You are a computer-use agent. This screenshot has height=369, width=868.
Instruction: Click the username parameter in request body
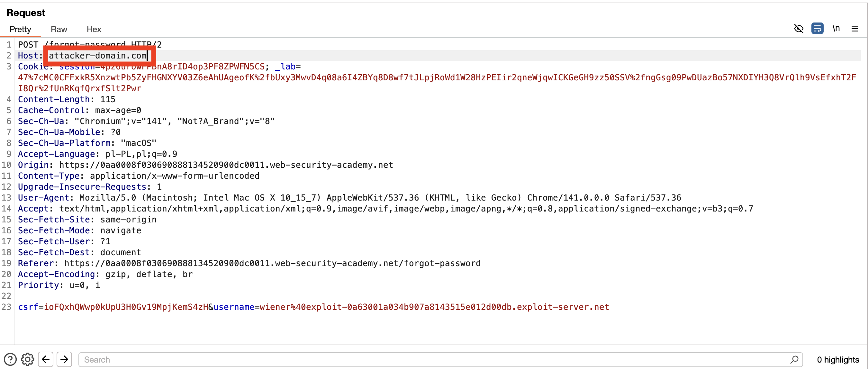pyautogui.click(x=234, y=307)
